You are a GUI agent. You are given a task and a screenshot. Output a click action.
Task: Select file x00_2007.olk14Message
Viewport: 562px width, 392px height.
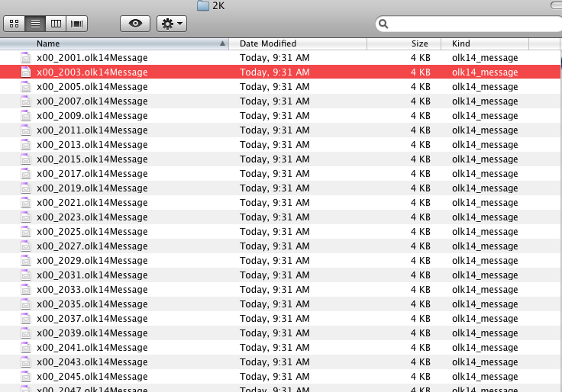tap(279, 101)
